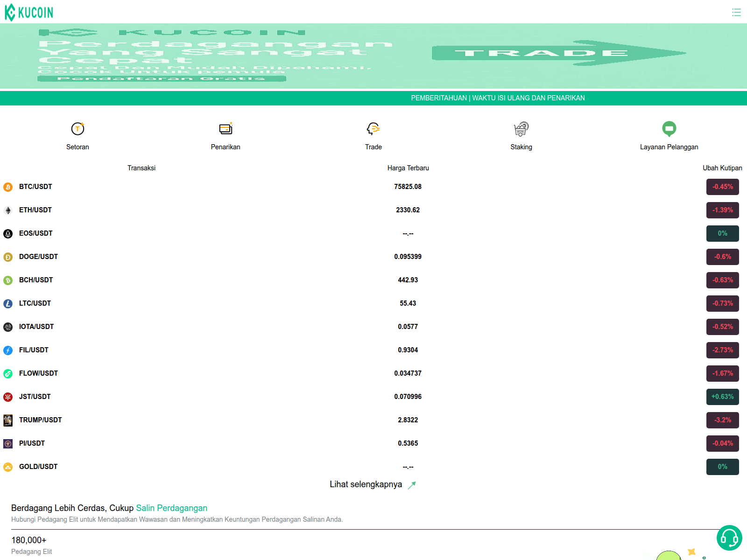Click the Filecoin coin icon

point(8,350)
